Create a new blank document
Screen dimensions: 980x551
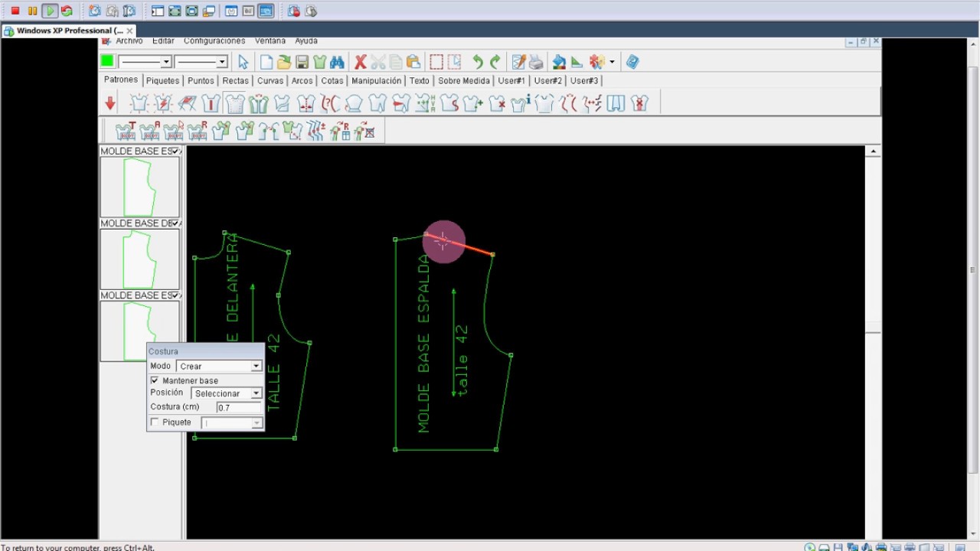tap(266, 62)
